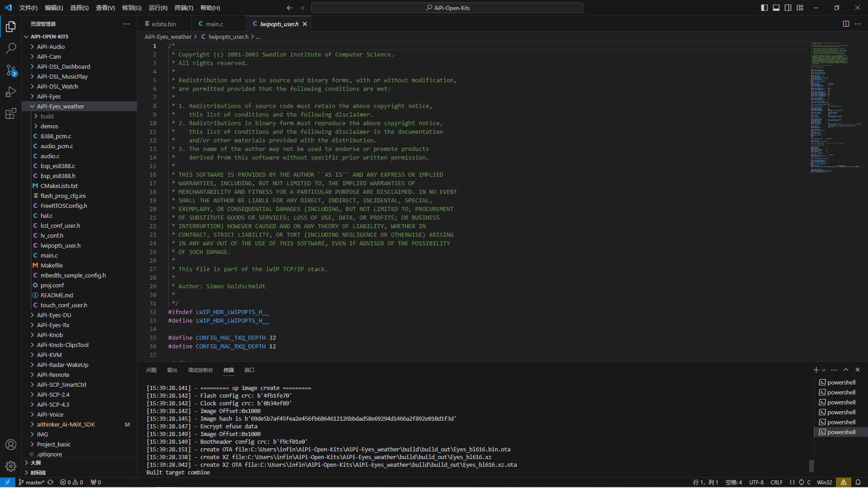868x488 pixels.
Task: Open the Extensions view
Action: point(11,113)
